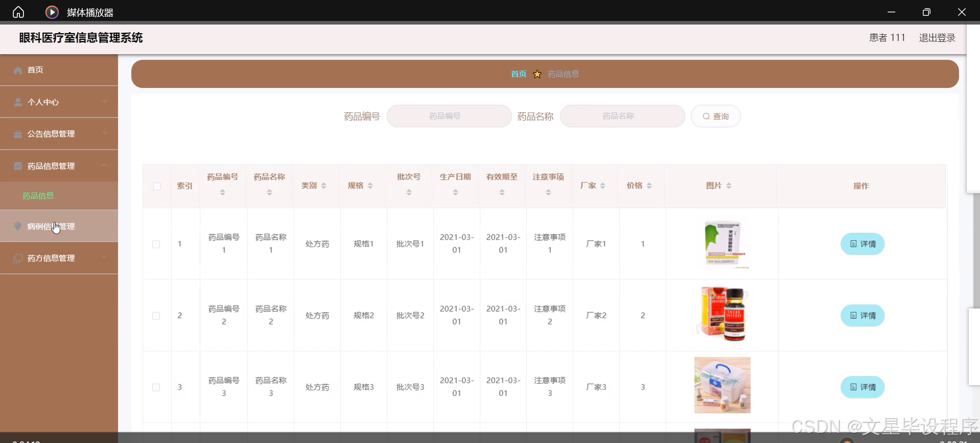Collapse the 药品信息管理 menu chevron

click(x=104, y=165)
